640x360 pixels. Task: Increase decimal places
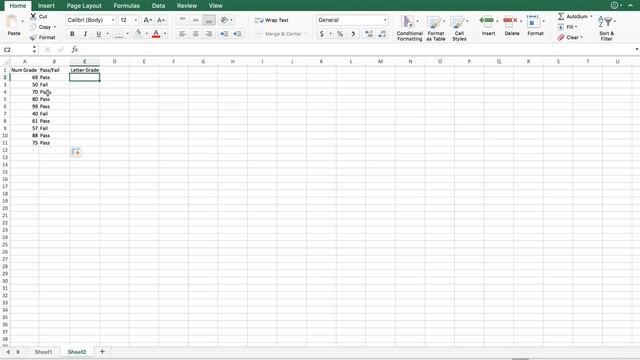pos(369,34)
